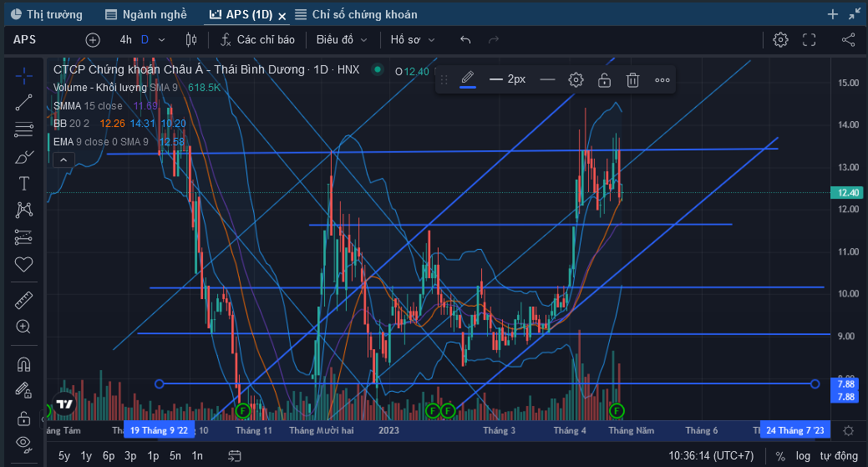Change line color with pencil tool
This screenshot has width=868, height=467.
468,79
